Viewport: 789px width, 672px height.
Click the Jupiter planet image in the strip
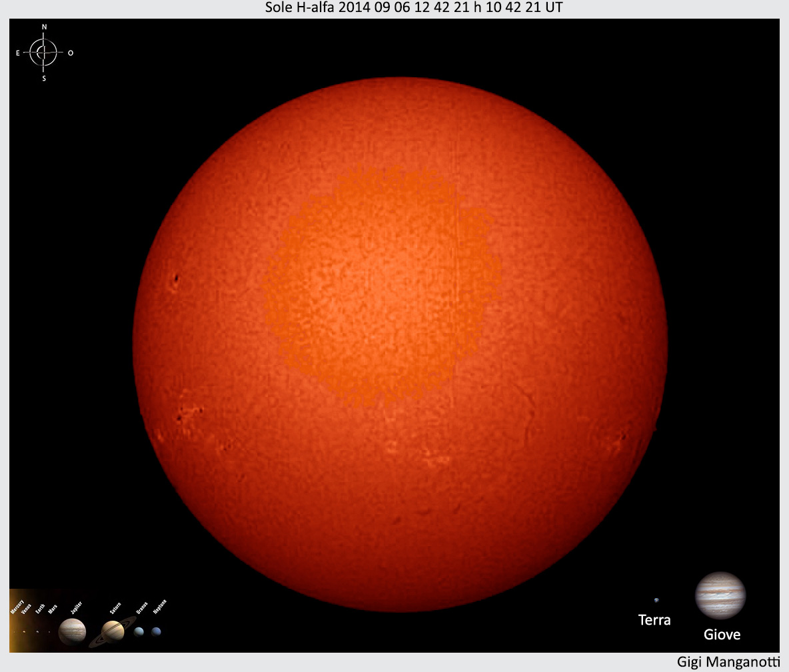click(x=72, y=631)
